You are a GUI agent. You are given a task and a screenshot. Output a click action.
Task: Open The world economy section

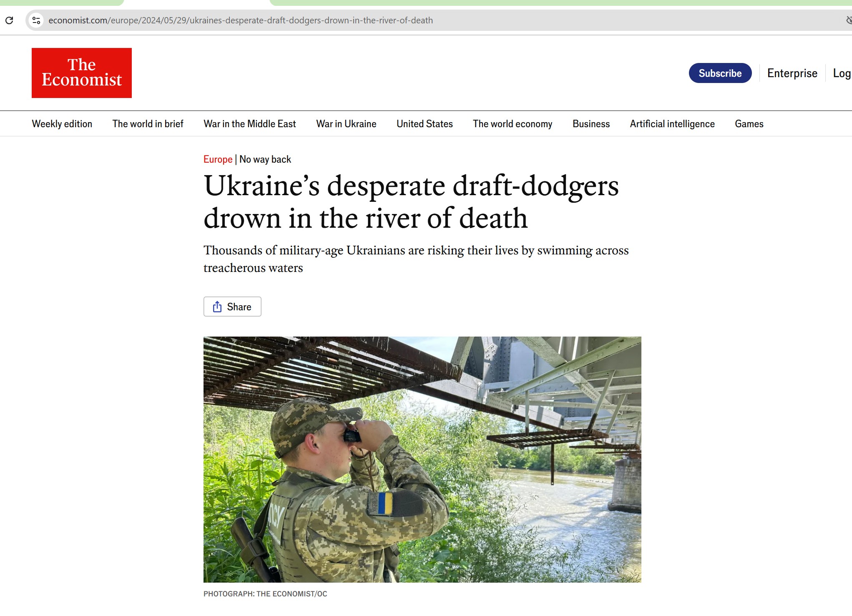pos(513,124)
